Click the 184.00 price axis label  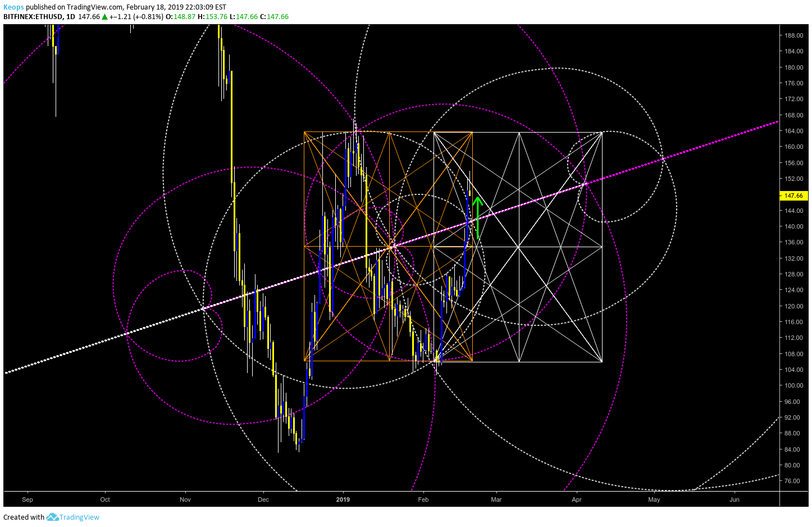click(x=793, y=51)
